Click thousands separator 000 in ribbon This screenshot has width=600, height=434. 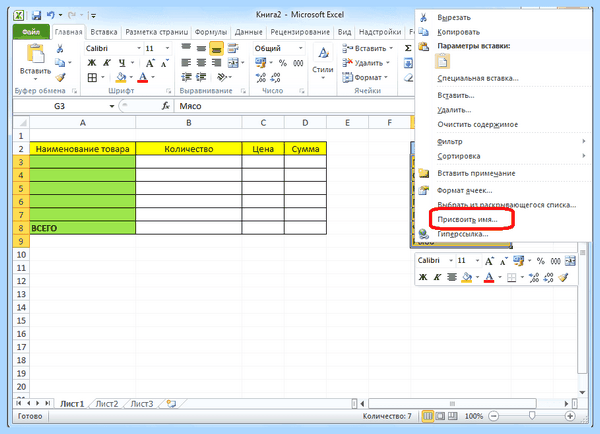click(x=298, y=63)
